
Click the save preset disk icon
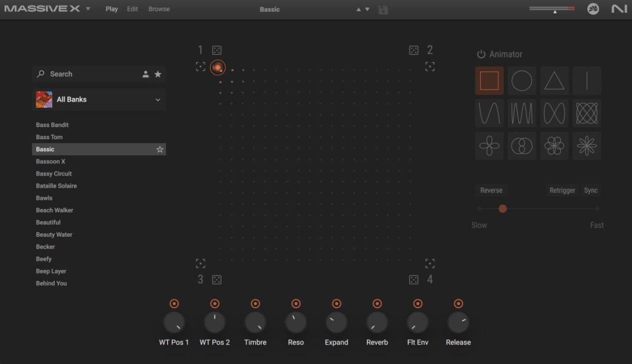383,9
